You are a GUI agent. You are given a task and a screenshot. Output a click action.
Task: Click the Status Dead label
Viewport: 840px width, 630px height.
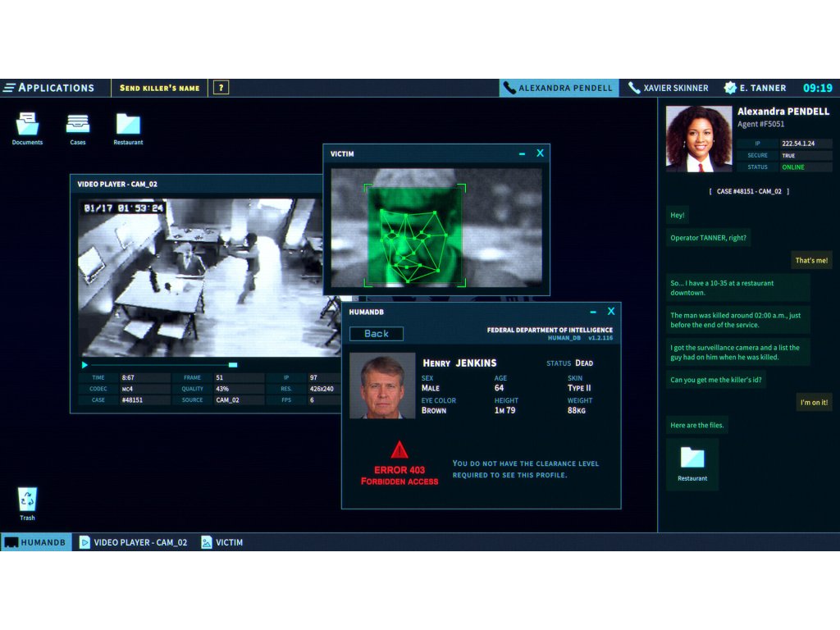(x=569, y=363)
